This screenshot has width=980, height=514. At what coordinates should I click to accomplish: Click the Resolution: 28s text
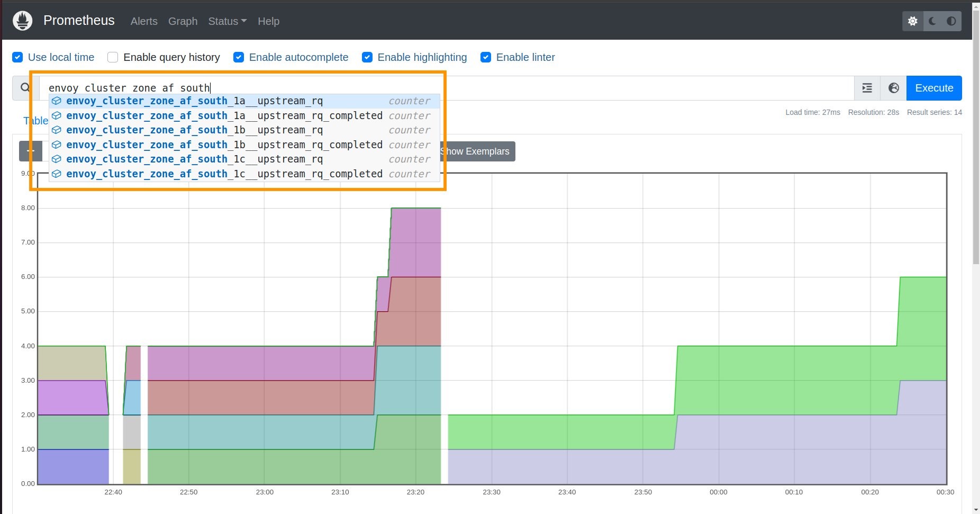(874, 112)
